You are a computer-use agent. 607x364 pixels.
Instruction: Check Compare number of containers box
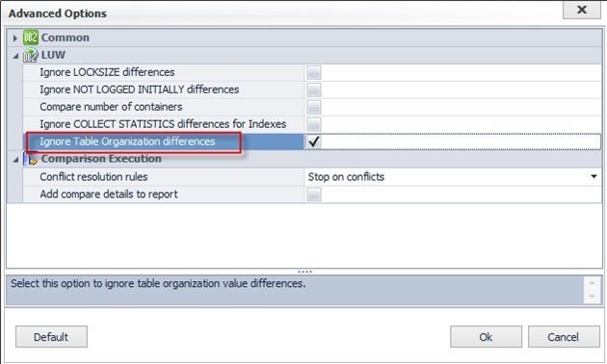tap(314, 107)
